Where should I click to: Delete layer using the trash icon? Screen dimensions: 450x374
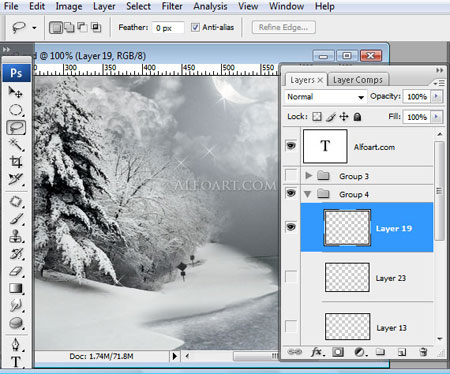click(x=423, y=352)
